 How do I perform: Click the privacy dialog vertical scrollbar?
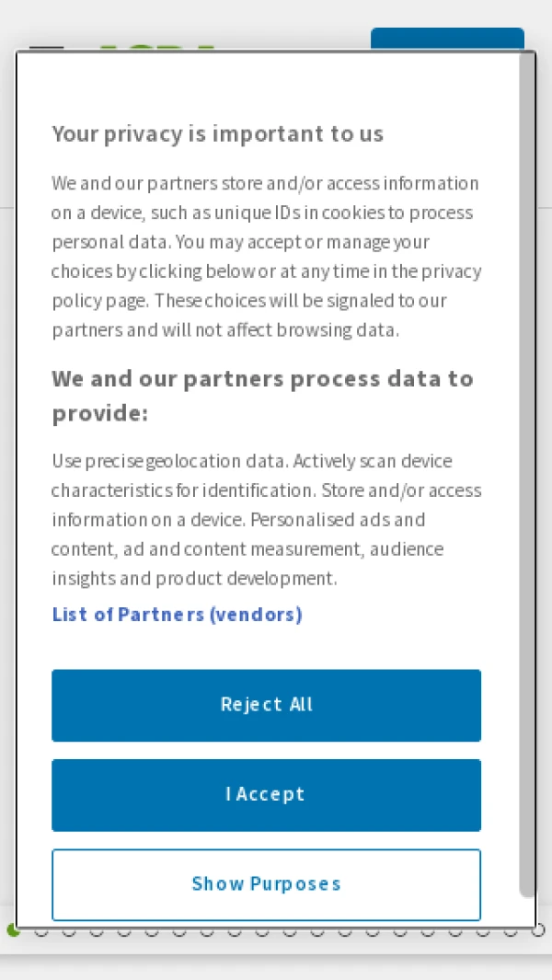pyautogui.click(x=526, y=460)
